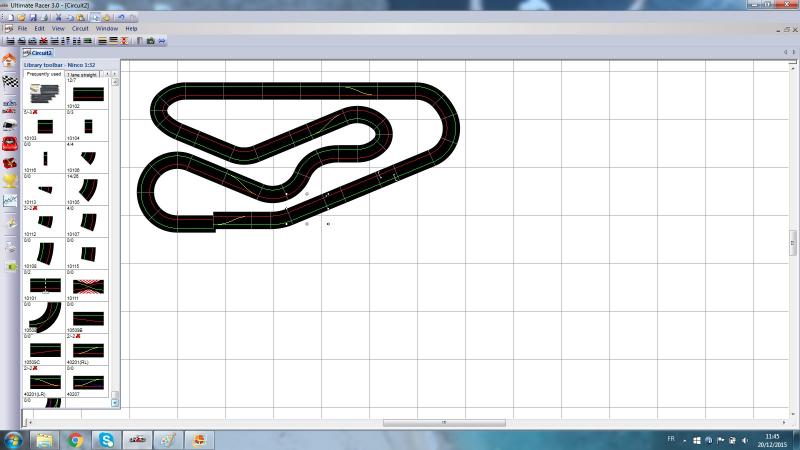Viewport: 800px width, 450px height.
Task: Switch to the 2 lane straight tab
Action: tap(82, 74)
